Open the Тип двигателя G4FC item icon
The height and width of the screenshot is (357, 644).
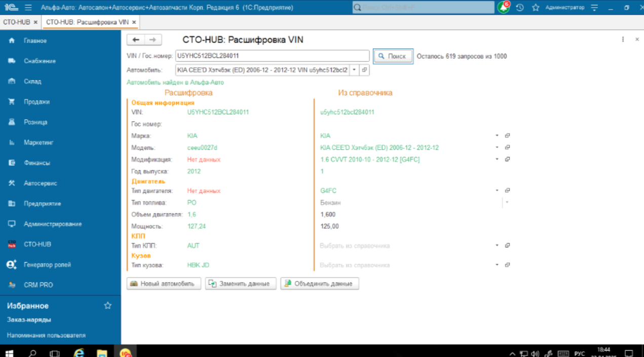point(507,191)
